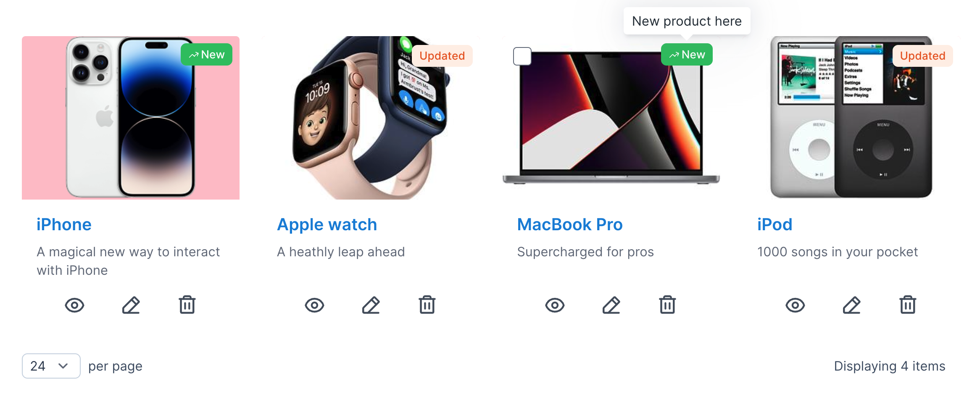Open the MacBook Pro title link

570,224
